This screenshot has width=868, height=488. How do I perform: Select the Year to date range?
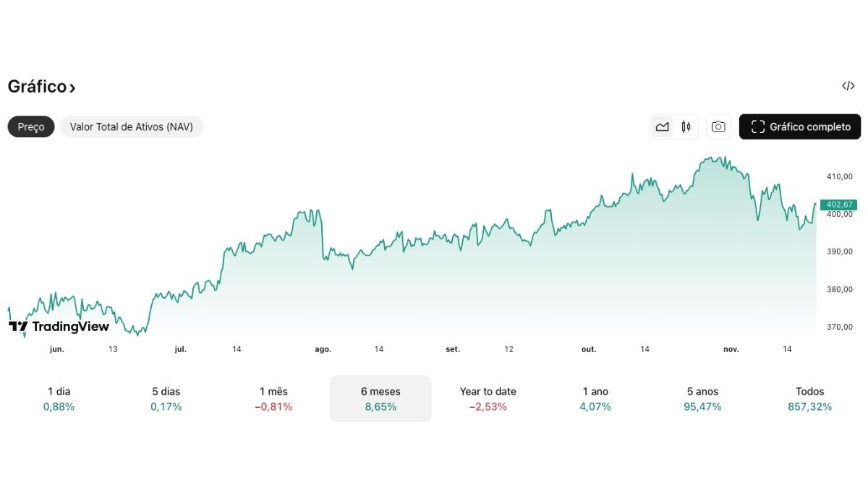[x=488, y=398]
